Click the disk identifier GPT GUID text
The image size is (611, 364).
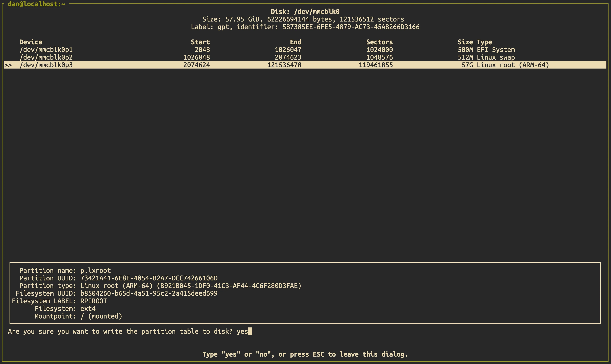(x=351, y=27)
